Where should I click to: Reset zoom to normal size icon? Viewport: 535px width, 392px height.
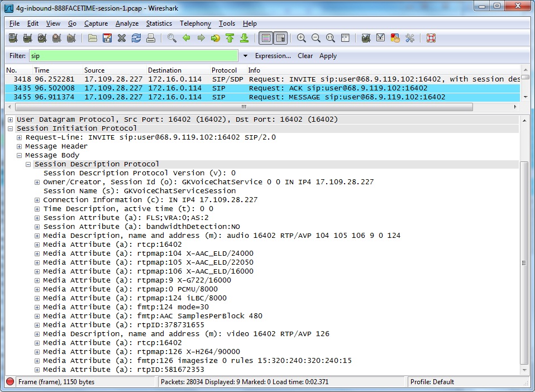pos(330,38)
